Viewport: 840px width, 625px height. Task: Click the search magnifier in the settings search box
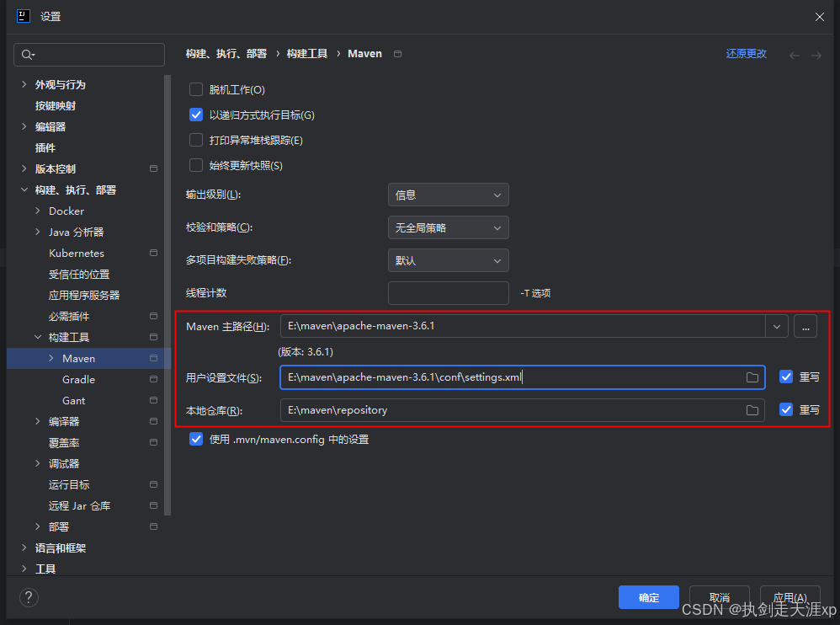tap(27, 54)
